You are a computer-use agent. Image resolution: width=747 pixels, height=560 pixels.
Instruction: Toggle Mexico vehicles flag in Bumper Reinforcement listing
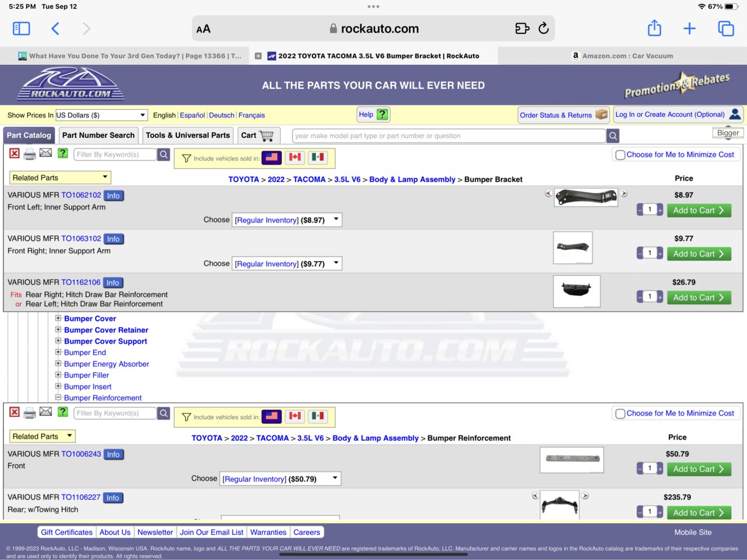318,416
